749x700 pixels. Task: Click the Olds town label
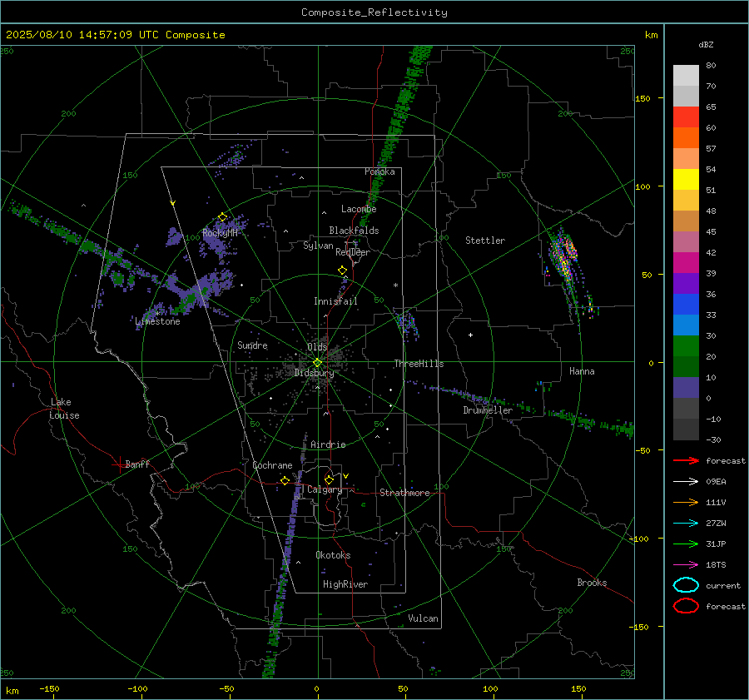click(x=317, y=347)
